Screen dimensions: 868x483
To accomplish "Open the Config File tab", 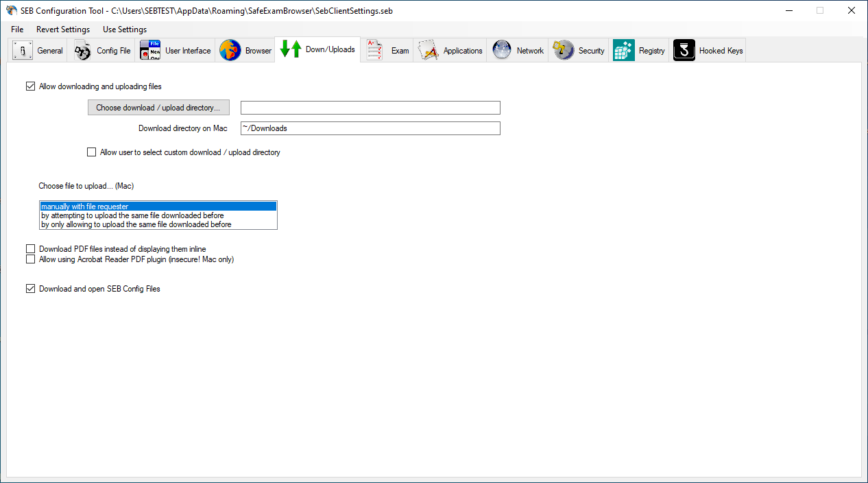I will [101, 51].
